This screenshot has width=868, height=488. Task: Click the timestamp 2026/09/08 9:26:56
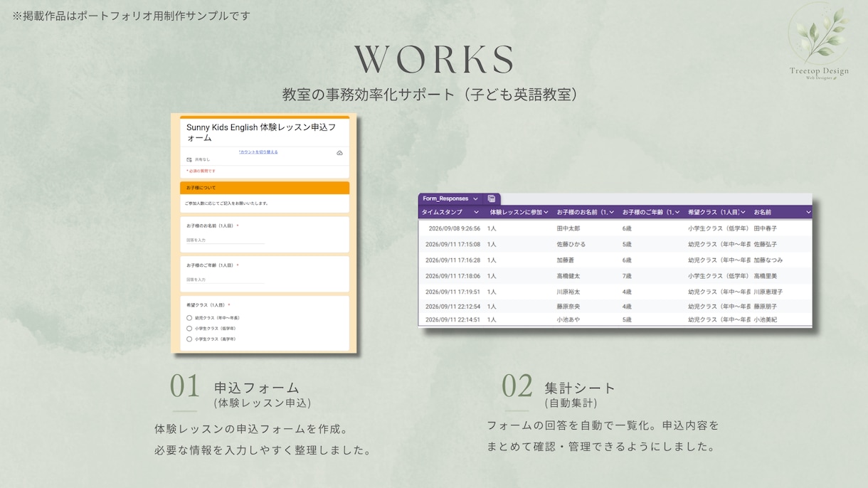(x=455, y=229)
